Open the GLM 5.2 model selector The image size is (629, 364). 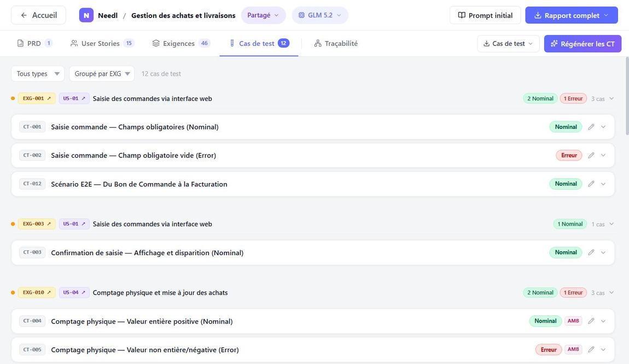pos(320,15)
